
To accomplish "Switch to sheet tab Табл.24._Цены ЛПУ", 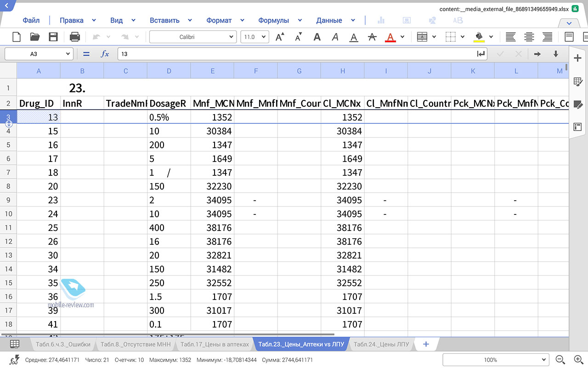I will [x=381, y=344].
